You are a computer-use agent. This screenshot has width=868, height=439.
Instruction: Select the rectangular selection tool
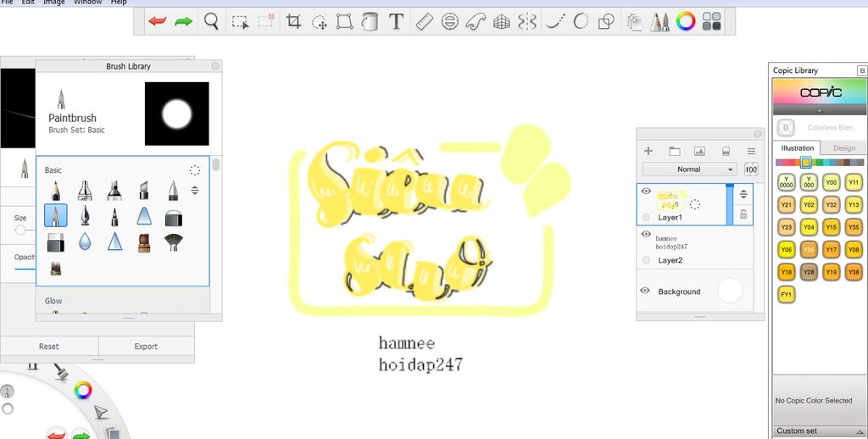[240, 22]
